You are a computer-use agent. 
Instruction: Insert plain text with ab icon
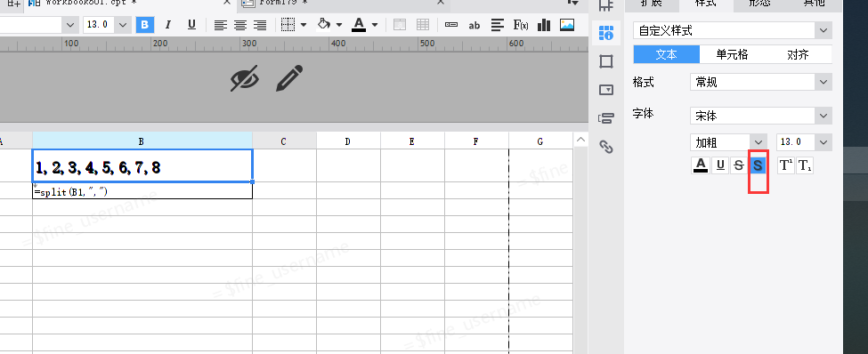pos(475,25)
